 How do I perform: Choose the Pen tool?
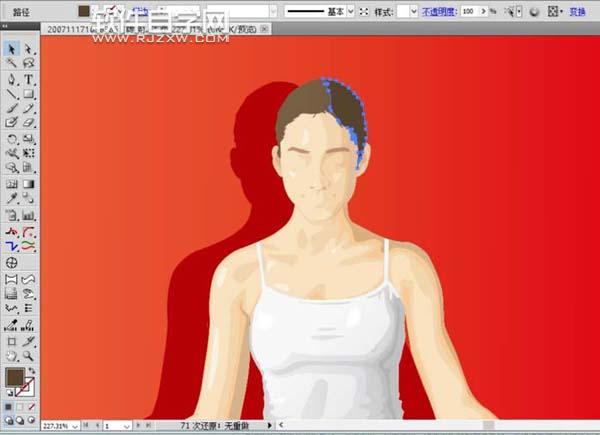click(x=11, y=79)
